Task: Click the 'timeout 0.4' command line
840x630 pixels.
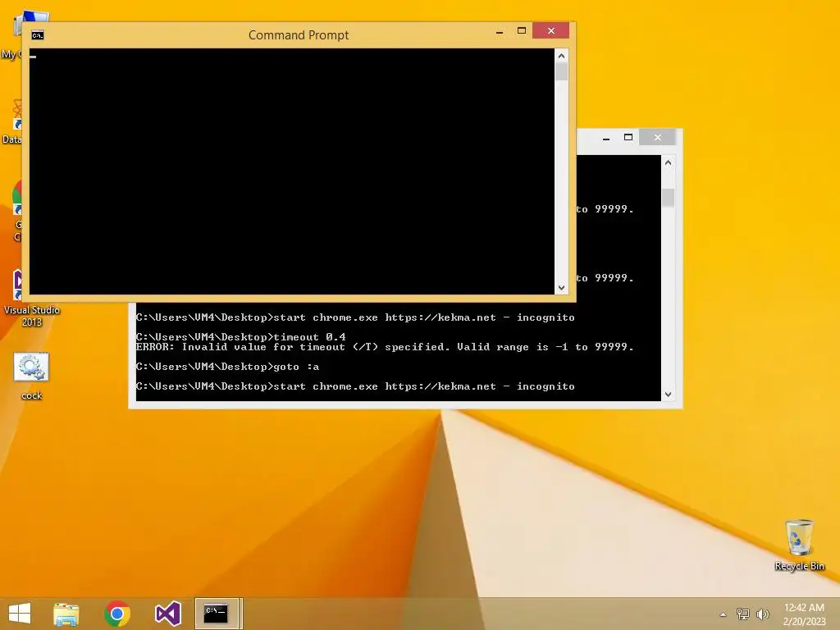Action: coord(241,337)
